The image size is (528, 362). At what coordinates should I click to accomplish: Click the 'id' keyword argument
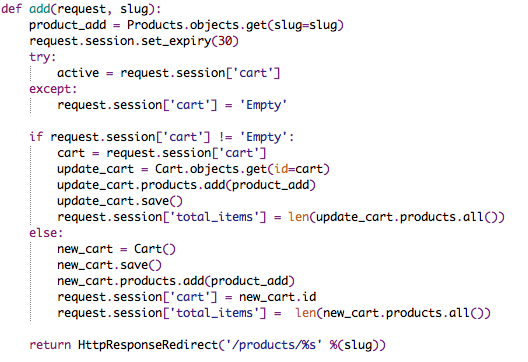click(281, 169)
